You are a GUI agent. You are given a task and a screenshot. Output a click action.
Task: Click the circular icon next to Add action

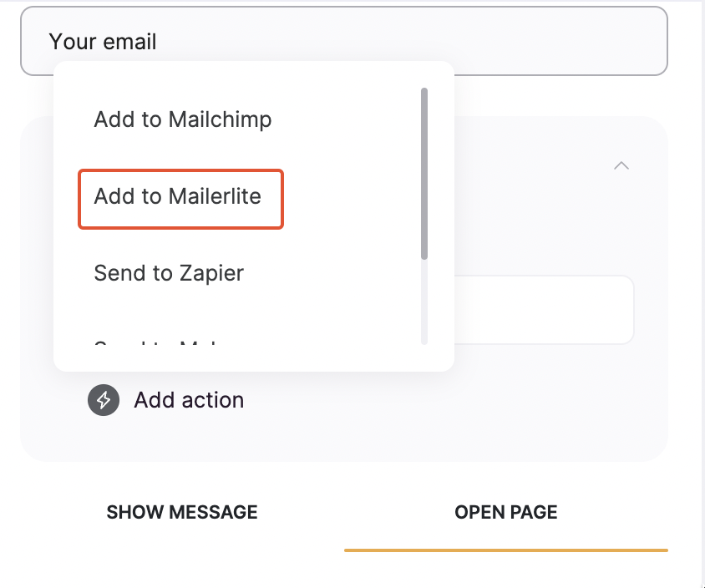tap(103, 400)
